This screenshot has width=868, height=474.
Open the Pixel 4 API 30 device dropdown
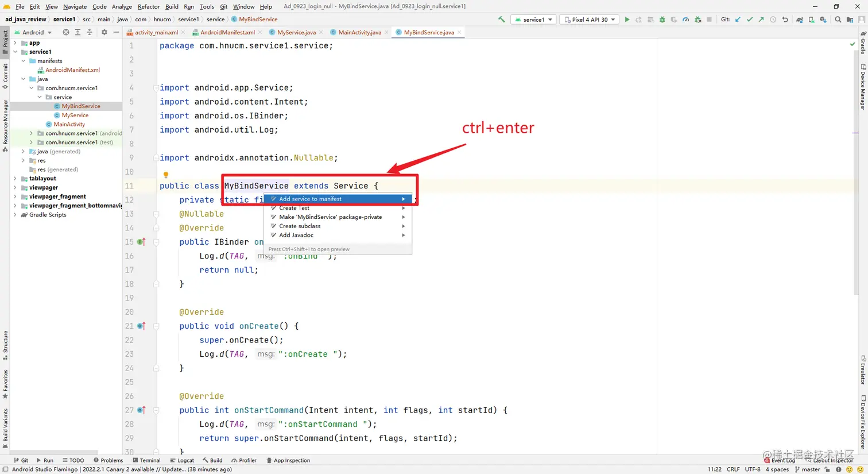(590, 20)
